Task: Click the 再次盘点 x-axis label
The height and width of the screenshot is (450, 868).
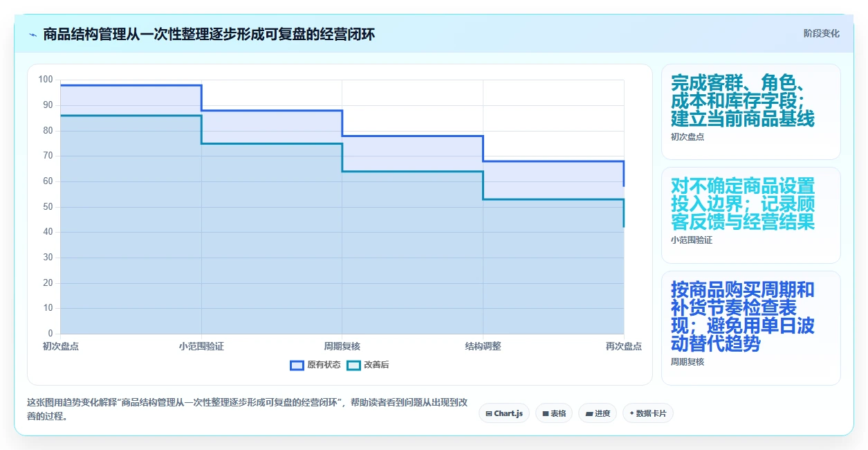Action: 624,346
